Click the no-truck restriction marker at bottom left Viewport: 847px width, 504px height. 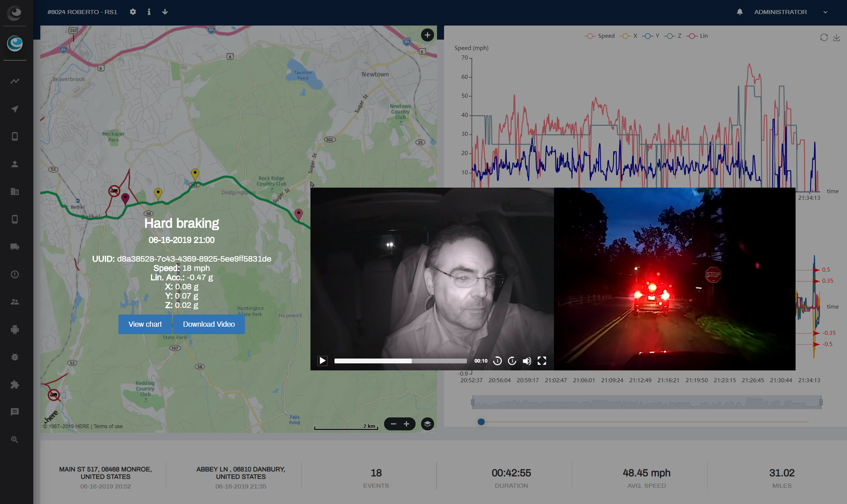click(54, 395)
